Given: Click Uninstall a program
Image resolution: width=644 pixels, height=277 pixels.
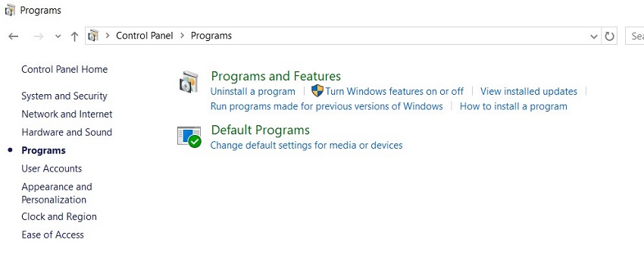Looking at the screenshot, I should tap(252, 91).
